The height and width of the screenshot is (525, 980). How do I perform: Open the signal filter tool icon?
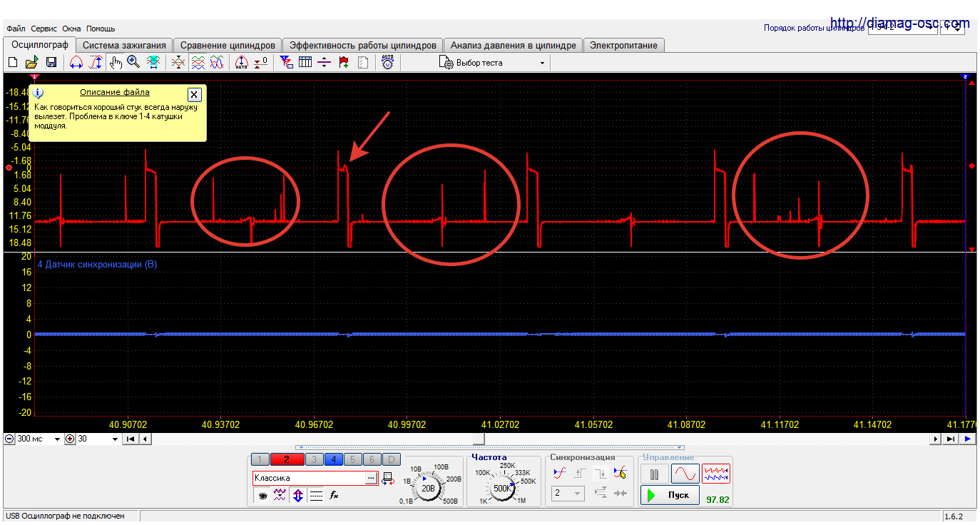tap(286, 63)
